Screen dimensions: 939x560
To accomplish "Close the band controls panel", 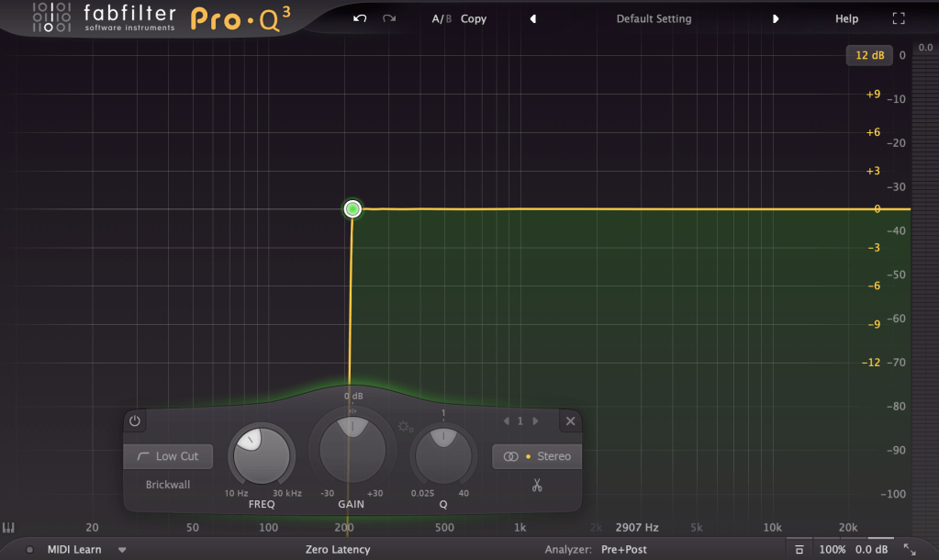I will (x=570, y=421).
